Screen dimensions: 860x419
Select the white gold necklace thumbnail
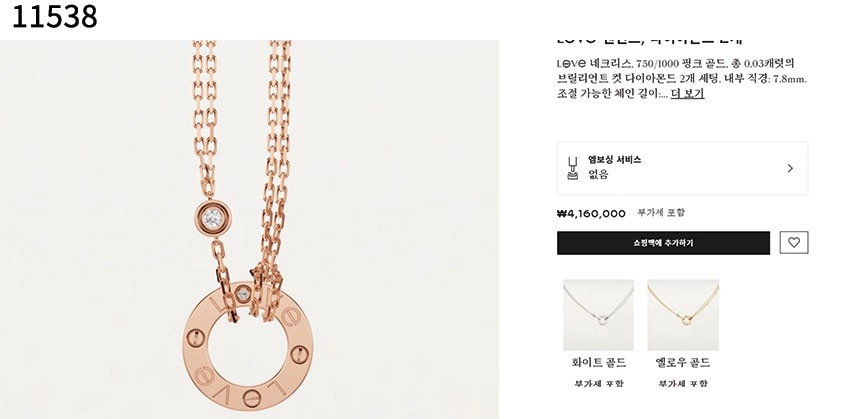point(598,315)
